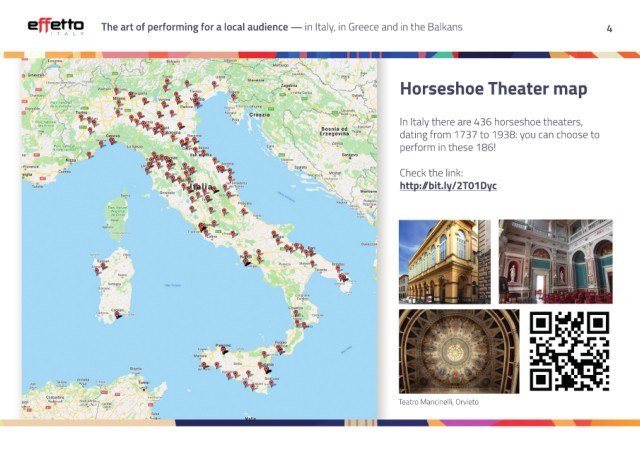The image size is (640, 452).
Task: Click the black map marker near Rome
Action: (x=203, y=229)
